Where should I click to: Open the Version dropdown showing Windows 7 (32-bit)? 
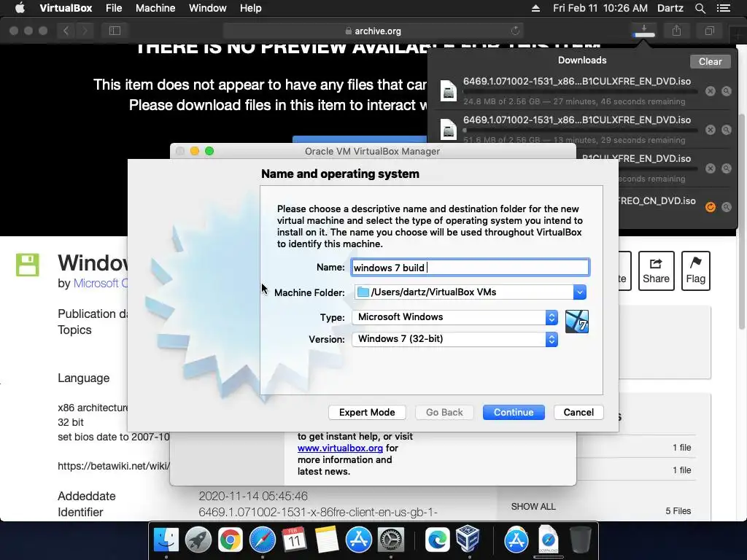[455, 339]
